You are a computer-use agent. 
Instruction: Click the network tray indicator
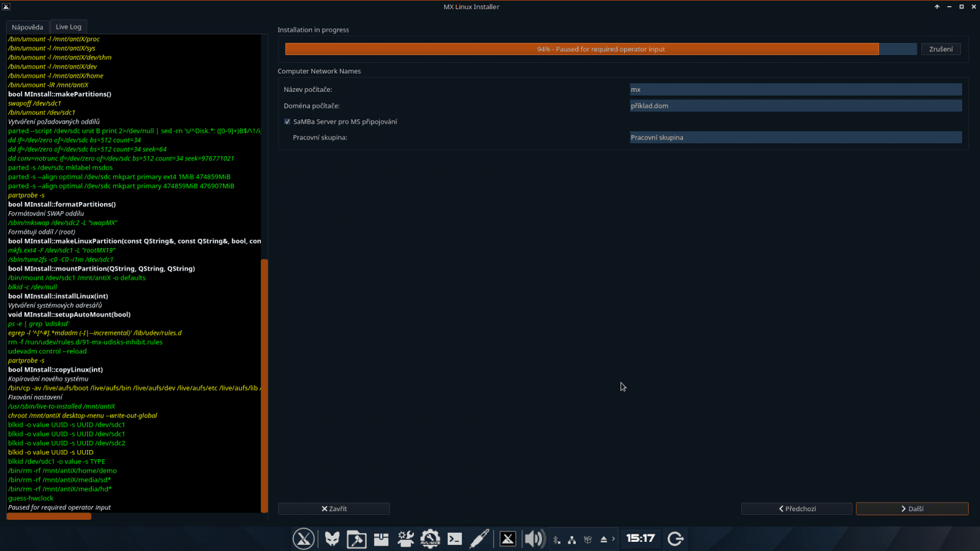tap(571, 539)
